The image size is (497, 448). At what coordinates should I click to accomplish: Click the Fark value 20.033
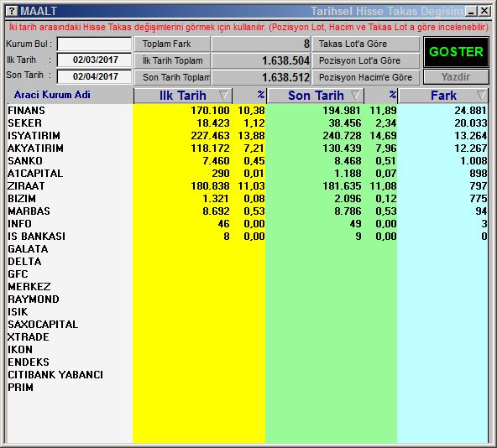pyautogui.click(x=470, y=123)
